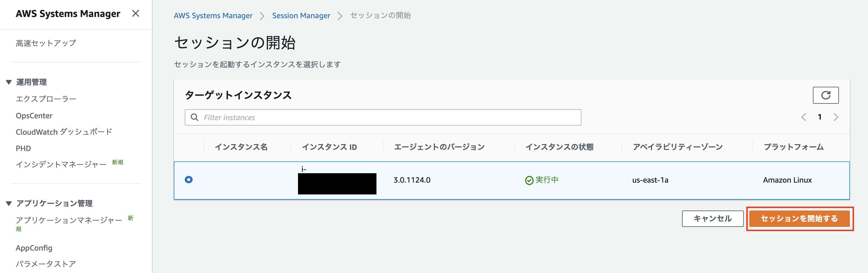Click agent version 3.0.1124.0 cell
The image size is (868, 273).
click(412, 180)
